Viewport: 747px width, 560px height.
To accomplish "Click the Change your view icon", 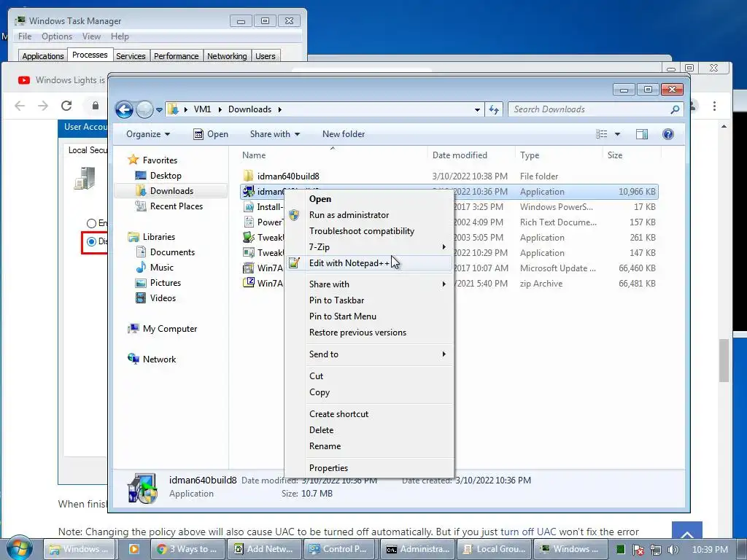I will tap(602, 134).
